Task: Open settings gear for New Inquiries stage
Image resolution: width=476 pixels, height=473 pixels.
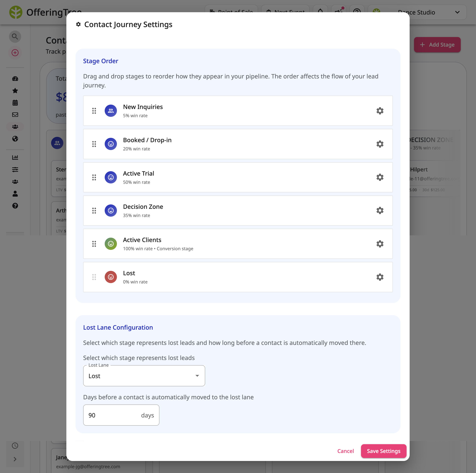Action: coord(380,111)
